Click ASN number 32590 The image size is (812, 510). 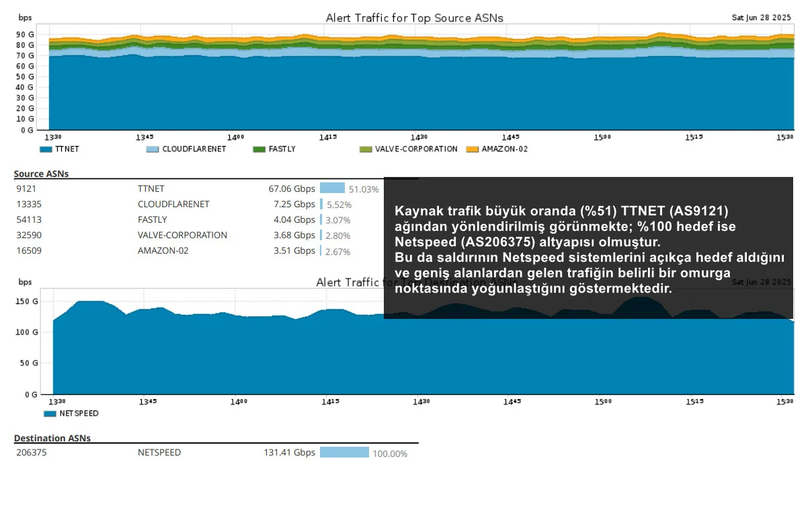[x=28, y=235]
